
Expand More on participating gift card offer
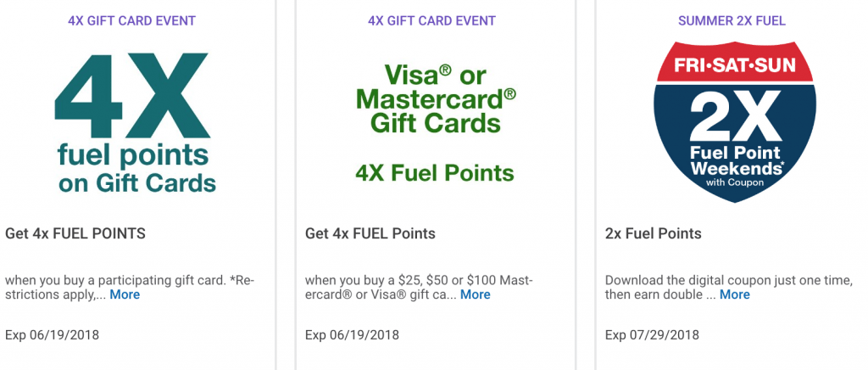click(x=125, y=294)
